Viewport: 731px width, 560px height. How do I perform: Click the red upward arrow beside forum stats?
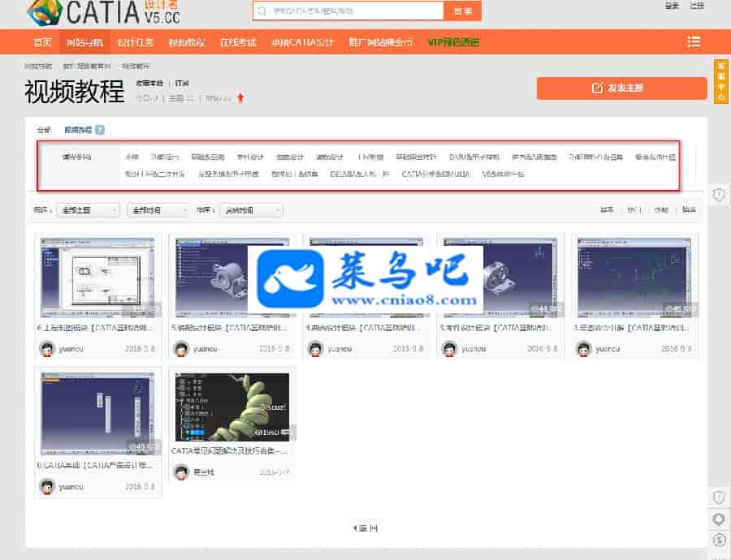coord(240,98)
